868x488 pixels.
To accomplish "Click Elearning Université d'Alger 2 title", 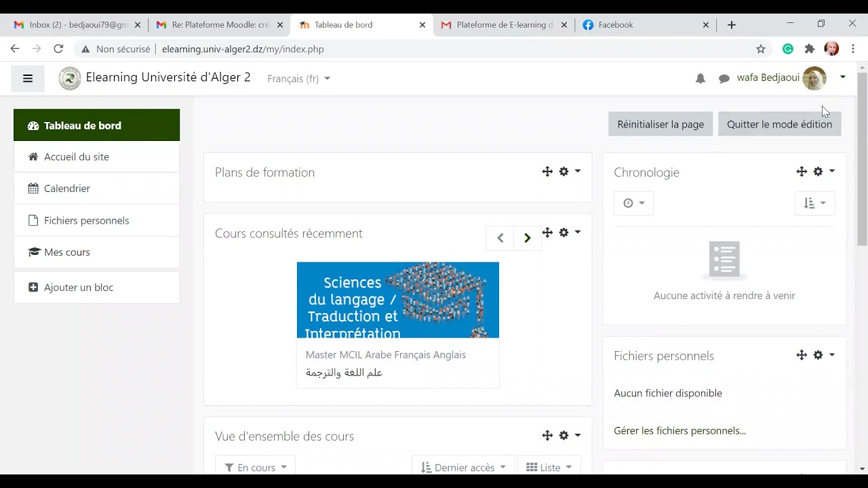I will coord(168,77).
